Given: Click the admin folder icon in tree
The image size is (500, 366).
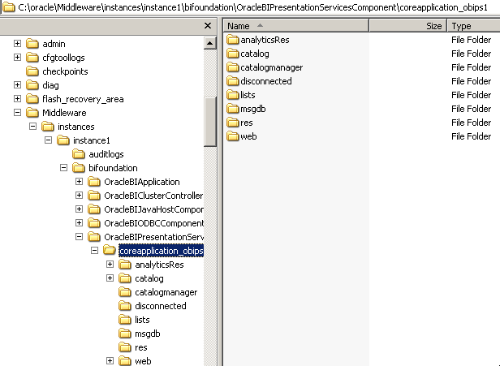Looking at the screenshot, I should tap(32, 44).
